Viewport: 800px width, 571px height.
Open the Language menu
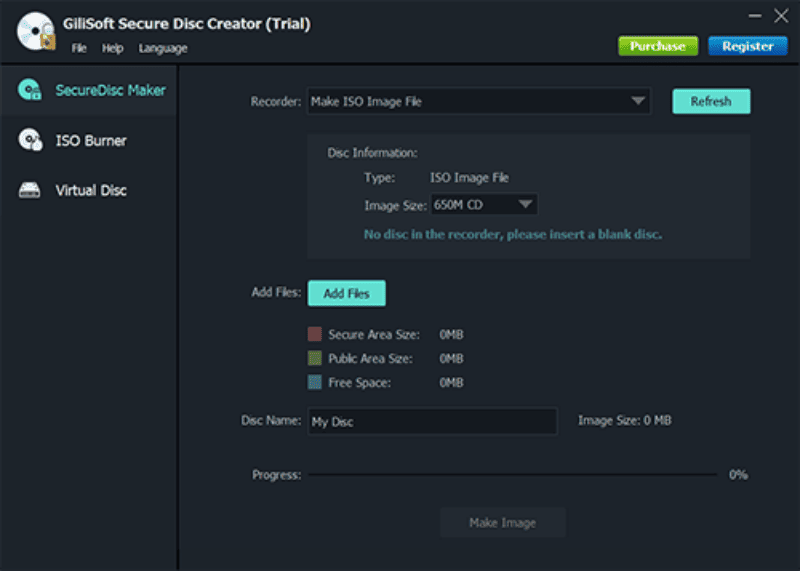(163, 48)
